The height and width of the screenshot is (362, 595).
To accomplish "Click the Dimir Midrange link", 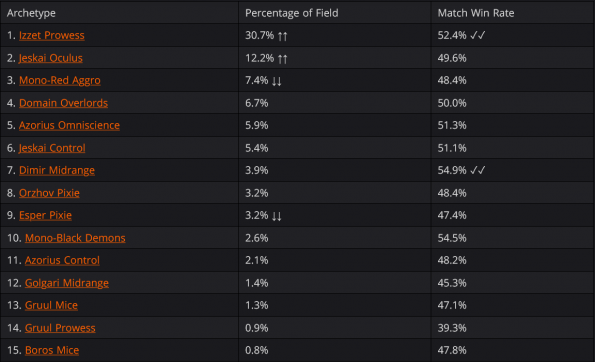I will coord(57,170).
